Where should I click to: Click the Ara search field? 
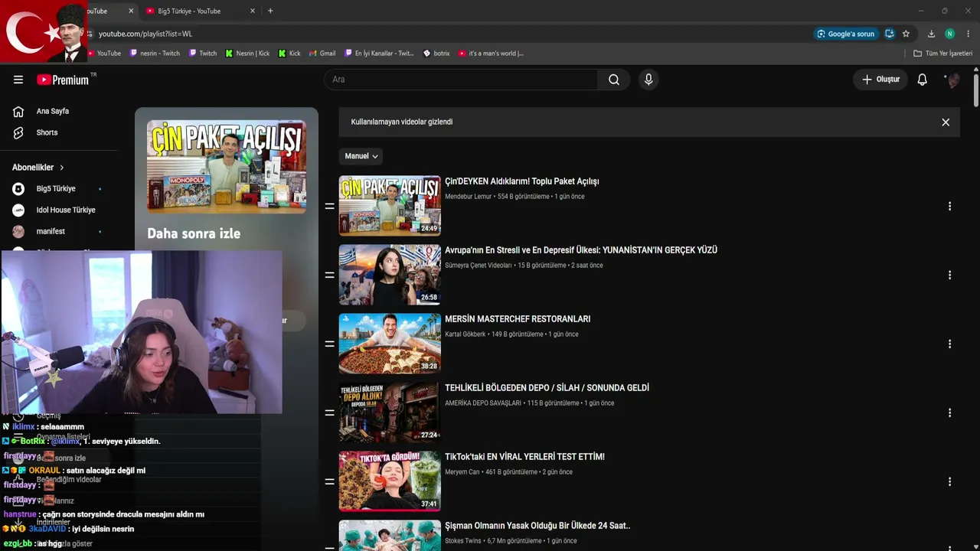tap(461, 80)
